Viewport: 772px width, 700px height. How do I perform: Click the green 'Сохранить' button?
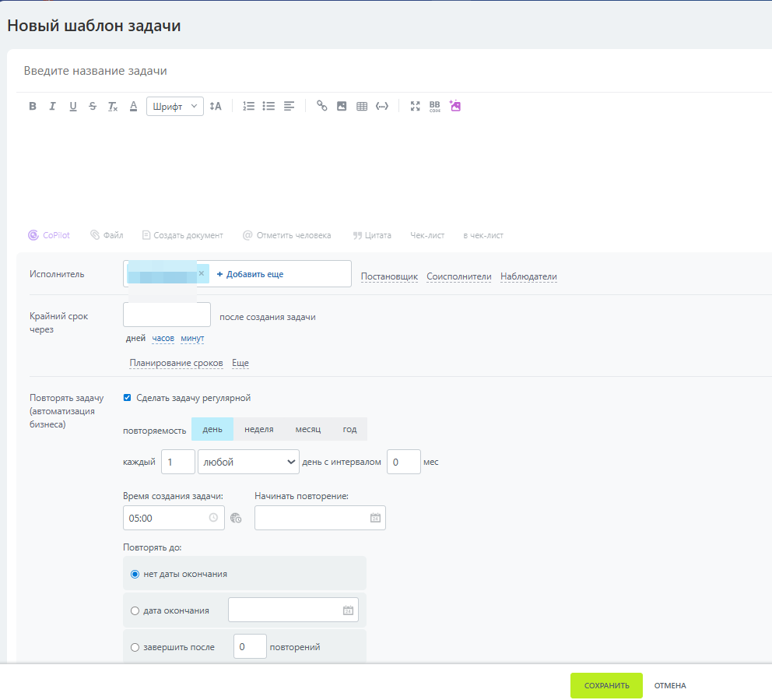click(606, 686)
